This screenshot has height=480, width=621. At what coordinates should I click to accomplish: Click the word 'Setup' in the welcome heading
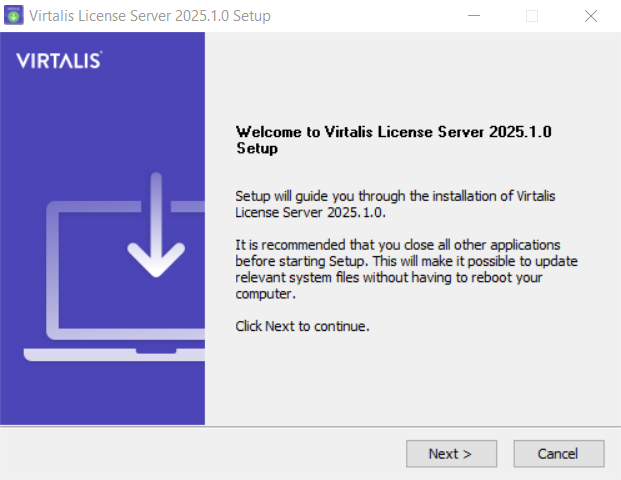pos(257,149)
